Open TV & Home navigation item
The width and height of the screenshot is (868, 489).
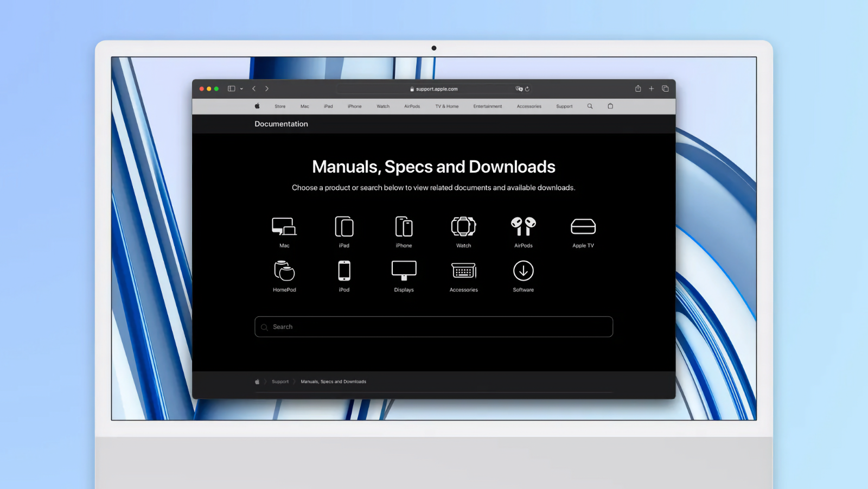(x=447, y=106)
